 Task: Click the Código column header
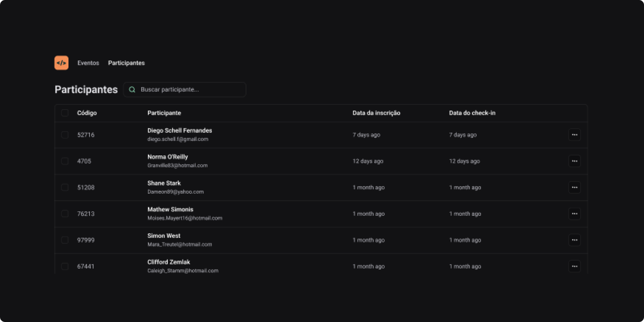[87, 113]
